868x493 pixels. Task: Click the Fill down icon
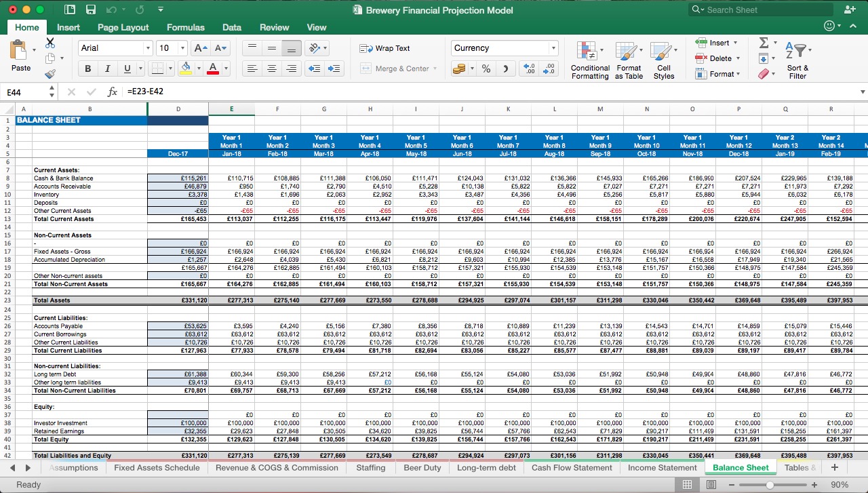pos(764,58)
